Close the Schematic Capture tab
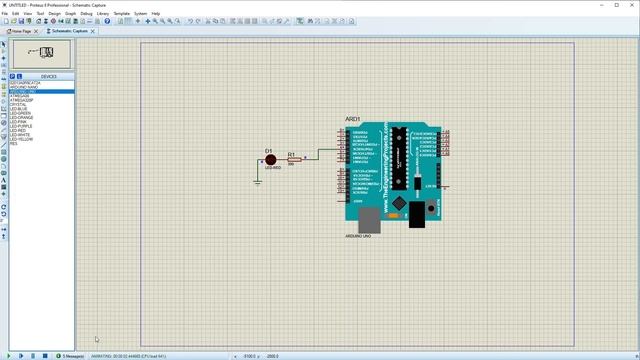640x360 pixels. click(x=93, y=31)
